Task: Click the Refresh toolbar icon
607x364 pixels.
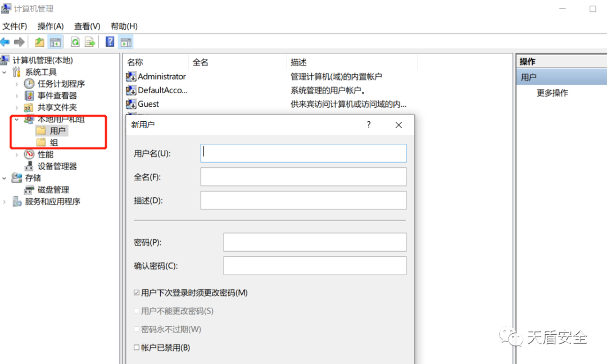Action: tap(75, 42)
